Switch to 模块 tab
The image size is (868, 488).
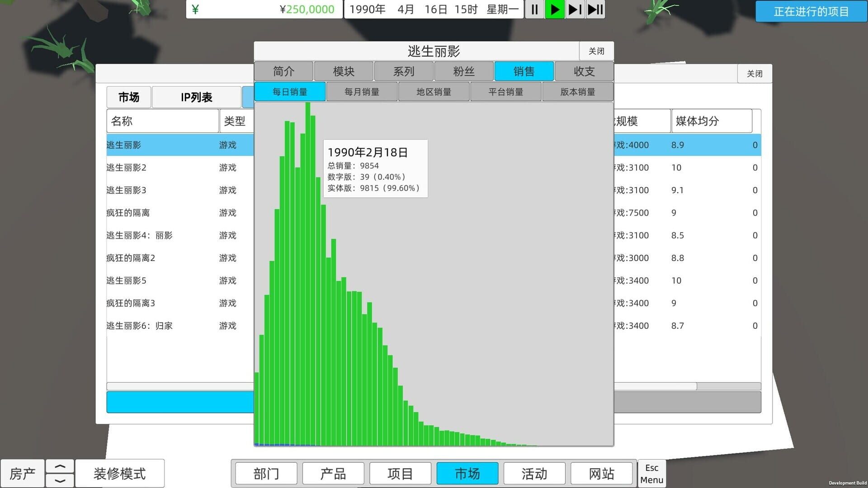tap(344, 71)
